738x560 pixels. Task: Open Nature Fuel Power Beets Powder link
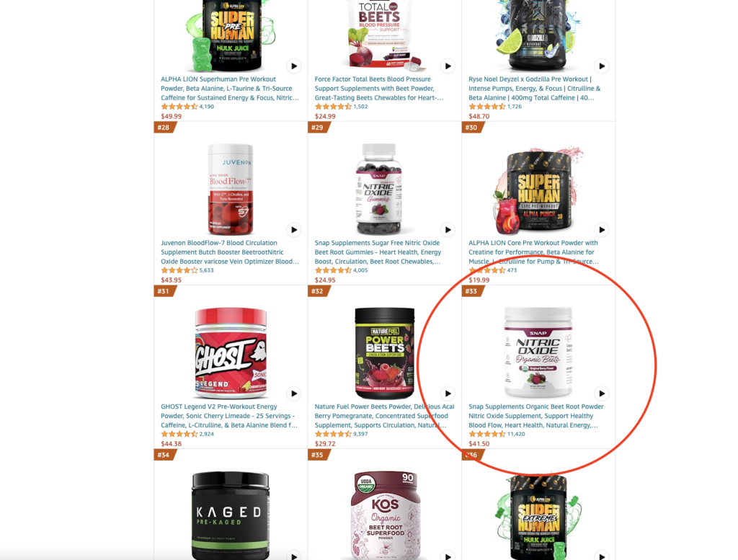click(x=385, y=416)
